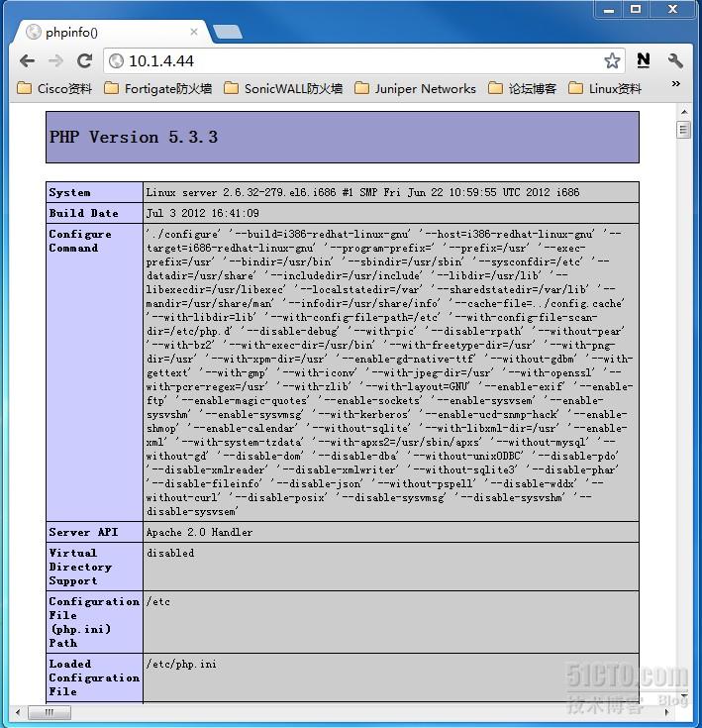
Task: Click the /etc configuration path value
Action: point(158,602)
